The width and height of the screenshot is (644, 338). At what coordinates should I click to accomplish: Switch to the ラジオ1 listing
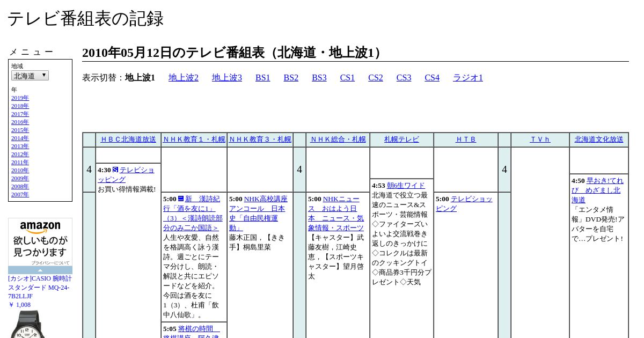click(x=468, y=78)
